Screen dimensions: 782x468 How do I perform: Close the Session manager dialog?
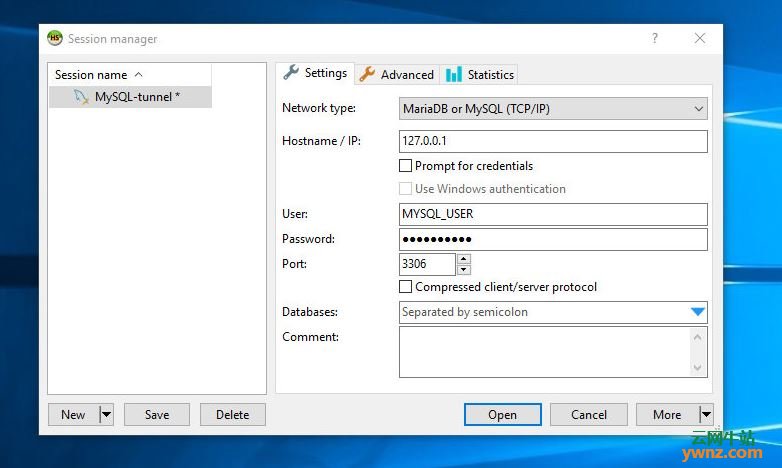click(x=700, y=38)
